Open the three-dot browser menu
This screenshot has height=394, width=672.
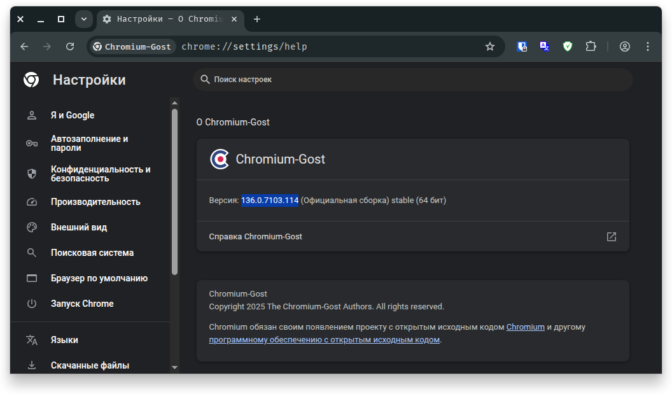(648, 46)
